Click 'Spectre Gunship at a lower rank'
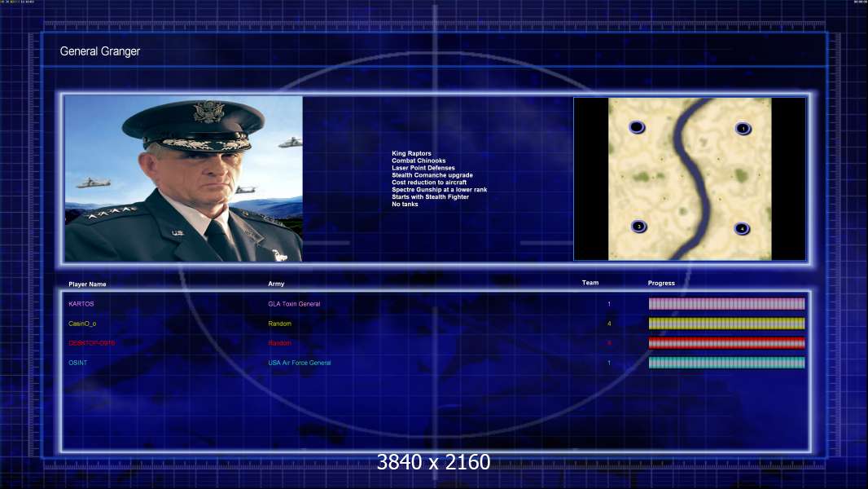Screen dimensions: 868x489 pyautogui.click(x=439, y=189)
